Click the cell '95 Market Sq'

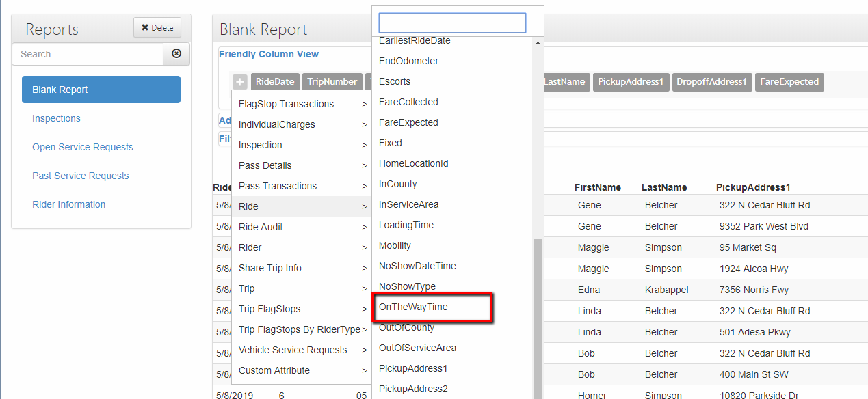tap(748, 247)
